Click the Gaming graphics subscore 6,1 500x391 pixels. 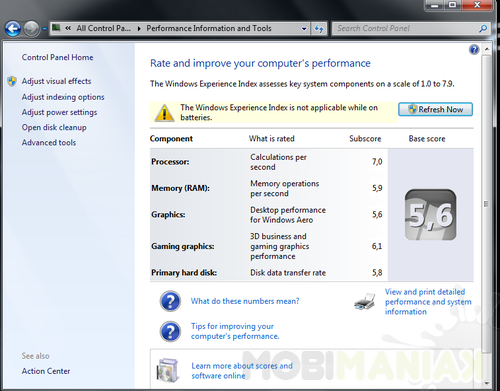pyautogui.click(x=377, y=246)
